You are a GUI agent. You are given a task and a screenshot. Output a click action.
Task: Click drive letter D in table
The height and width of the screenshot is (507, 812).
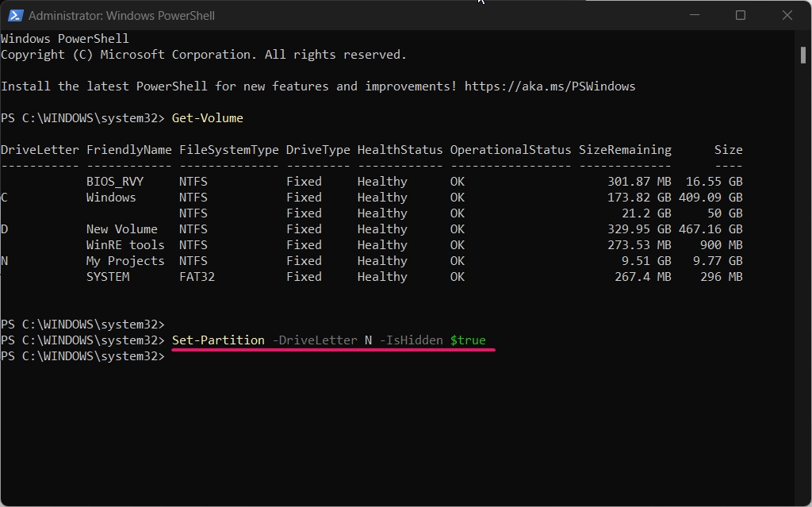[5, 229]
